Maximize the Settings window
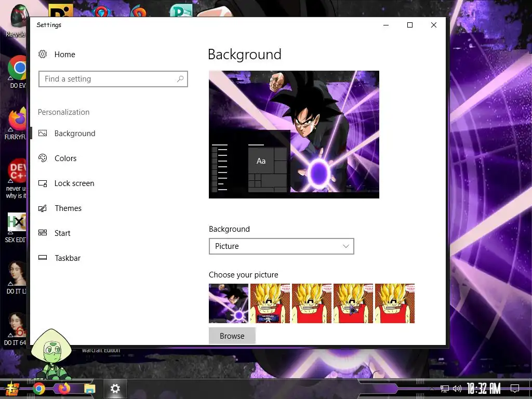 click(x=410, y=25)
